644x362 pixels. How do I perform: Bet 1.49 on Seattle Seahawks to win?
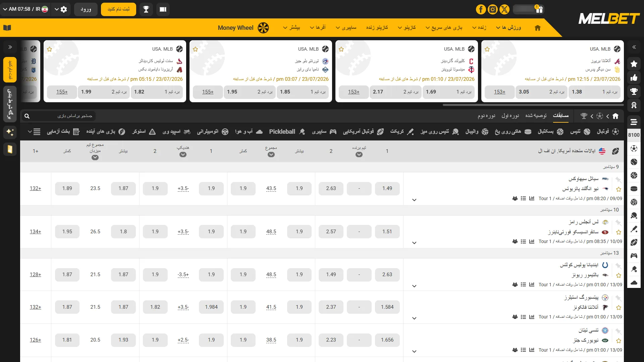coord(387,188)
